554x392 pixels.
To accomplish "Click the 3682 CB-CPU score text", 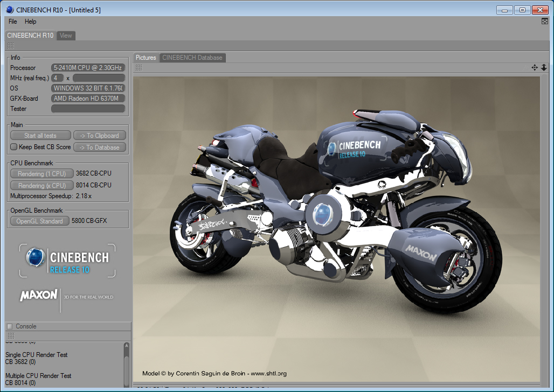I will (x=94, y=173).
